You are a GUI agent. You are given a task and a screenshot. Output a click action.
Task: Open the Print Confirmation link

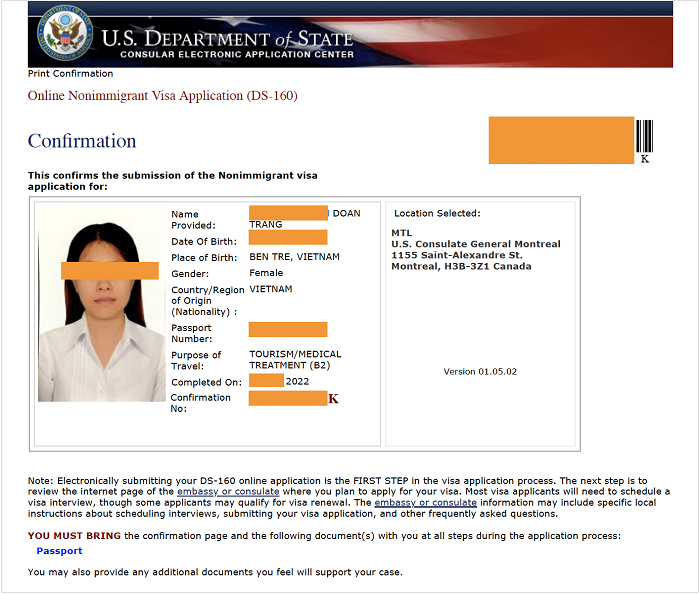click(70, 73)
